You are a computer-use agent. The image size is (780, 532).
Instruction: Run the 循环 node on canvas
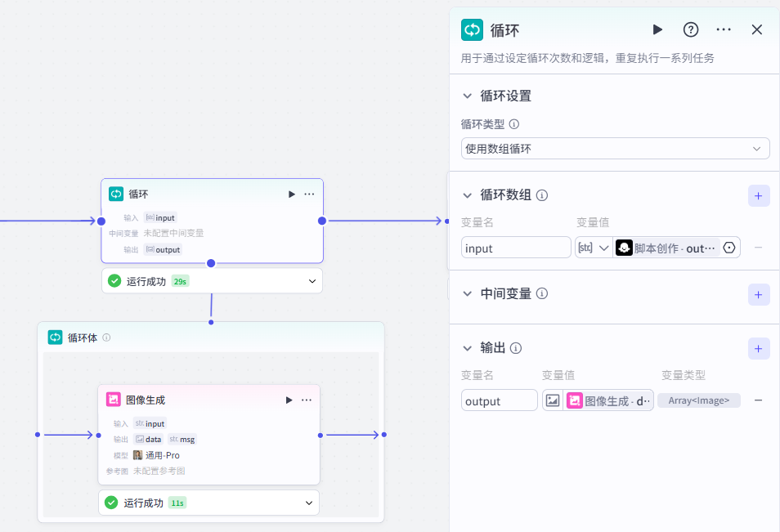tap(291, 194)
